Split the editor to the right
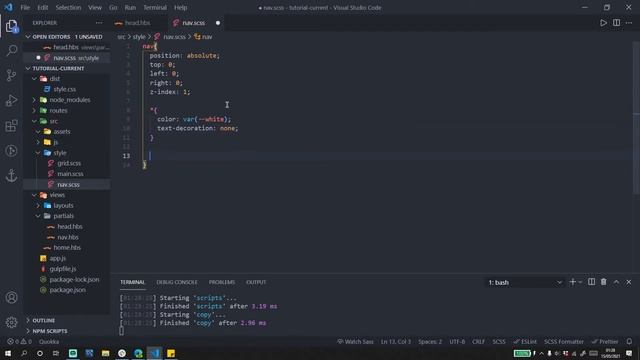640x360 pixels. click(x=616, y=23)
